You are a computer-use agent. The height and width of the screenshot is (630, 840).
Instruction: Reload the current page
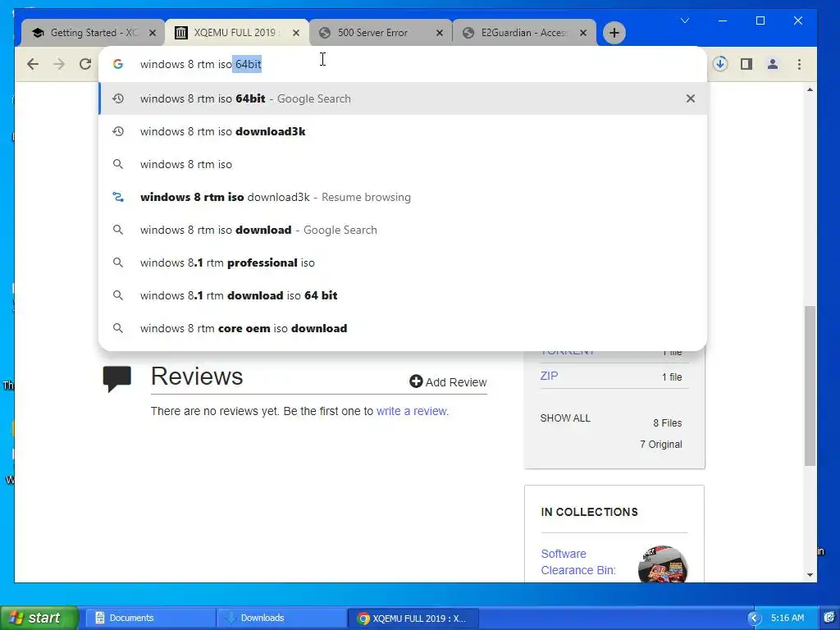coord(85,64)
